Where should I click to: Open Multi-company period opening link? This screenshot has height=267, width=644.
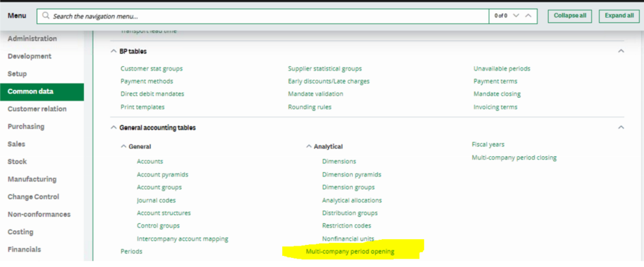click(x=350, y=251)
